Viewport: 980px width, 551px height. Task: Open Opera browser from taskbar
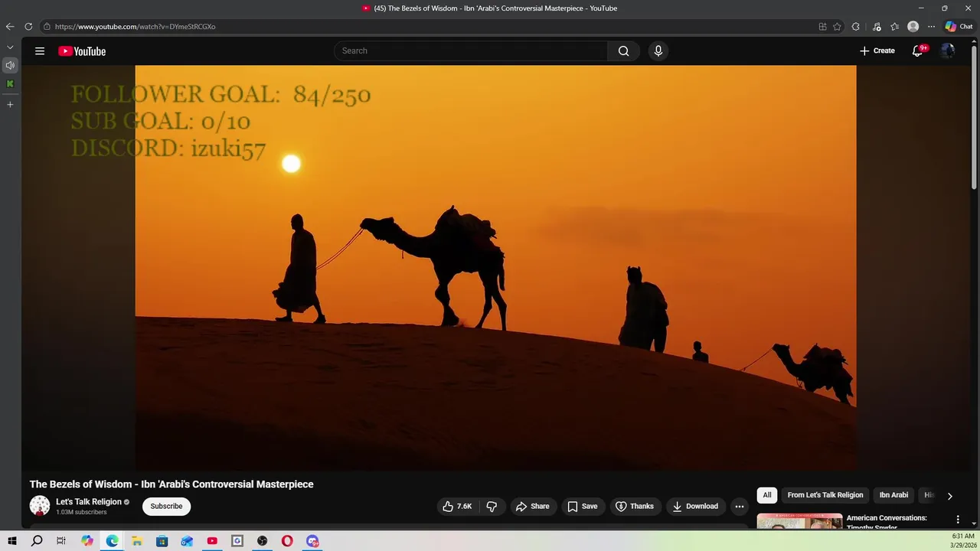pos(287,541)
